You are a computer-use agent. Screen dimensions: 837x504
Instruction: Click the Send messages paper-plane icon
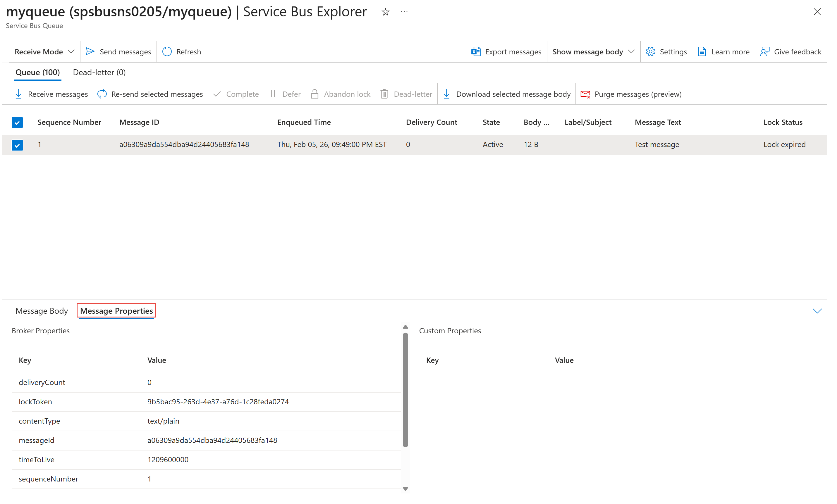click(x=90, y=51)
